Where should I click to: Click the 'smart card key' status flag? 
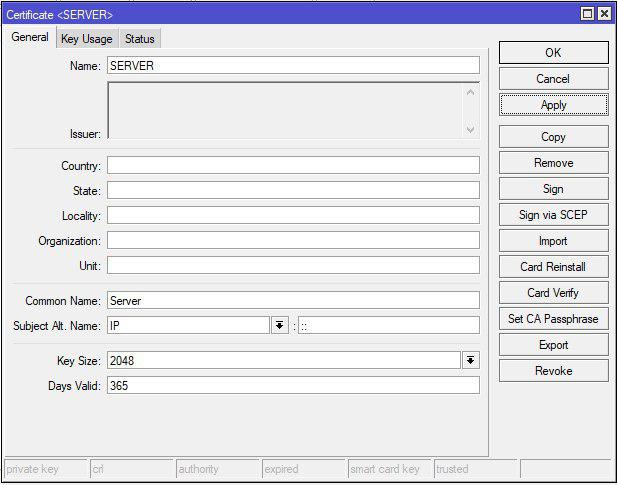pyautogui.click(x=390, y=469)
